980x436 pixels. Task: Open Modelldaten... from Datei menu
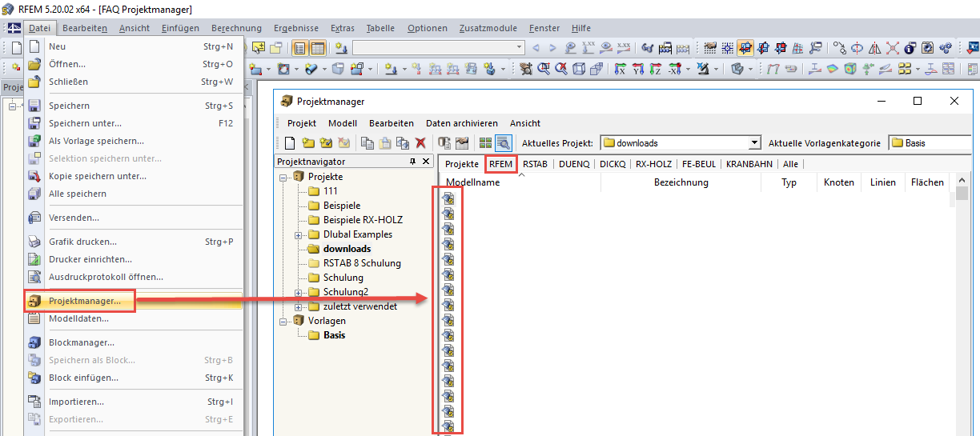[134, 318]
